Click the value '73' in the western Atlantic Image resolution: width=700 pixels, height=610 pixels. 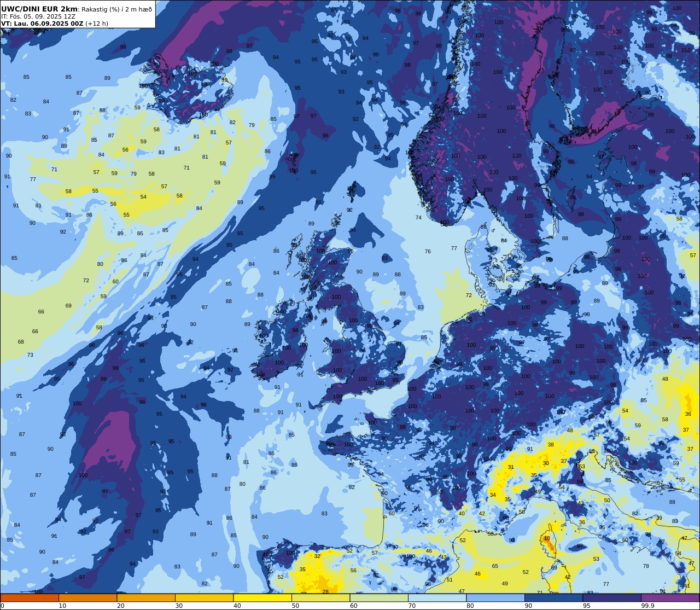(x=30, y=355)
